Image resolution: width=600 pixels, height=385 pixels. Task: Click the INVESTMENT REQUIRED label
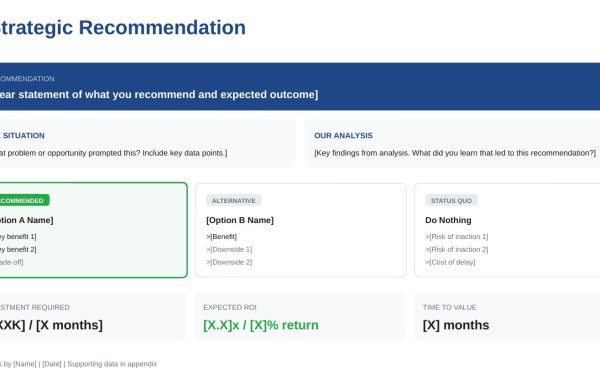point(34,307)
